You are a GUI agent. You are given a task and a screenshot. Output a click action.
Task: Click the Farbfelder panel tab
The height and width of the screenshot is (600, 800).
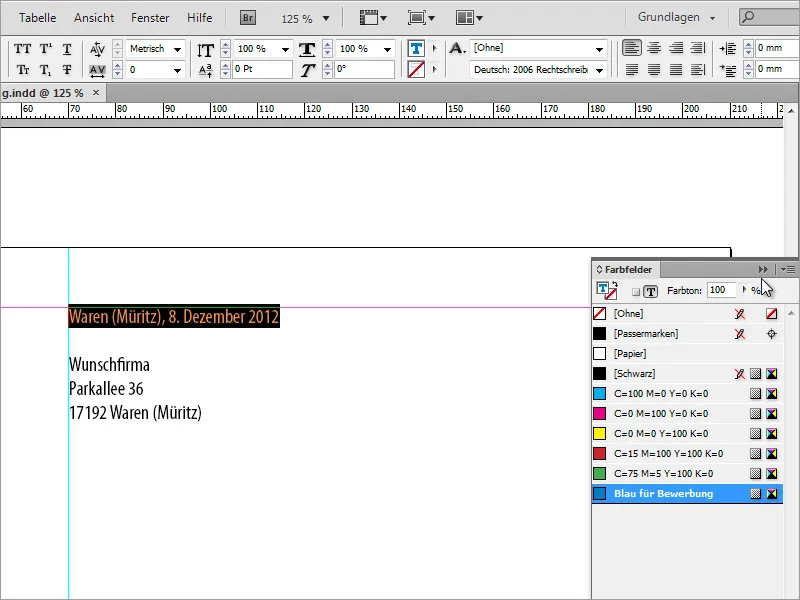625,269
